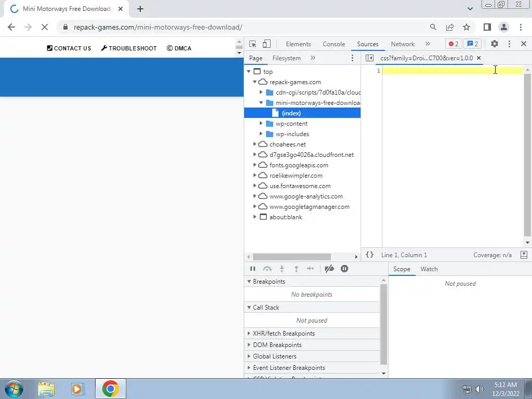Toggle pause on exceptions icon
This screenshot has width=532, height=399.
tap(344, 269)
